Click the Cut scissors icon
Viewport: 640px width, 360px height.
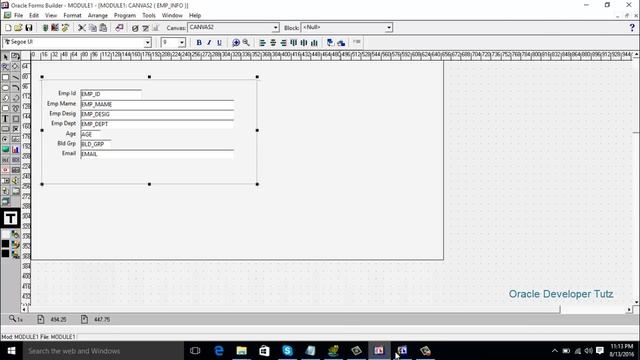(82, 28)
